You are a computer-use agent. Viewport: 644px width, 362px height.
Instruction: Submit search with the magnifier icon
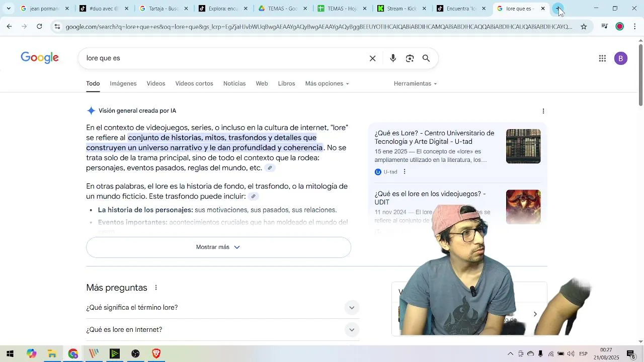point(426,58)
